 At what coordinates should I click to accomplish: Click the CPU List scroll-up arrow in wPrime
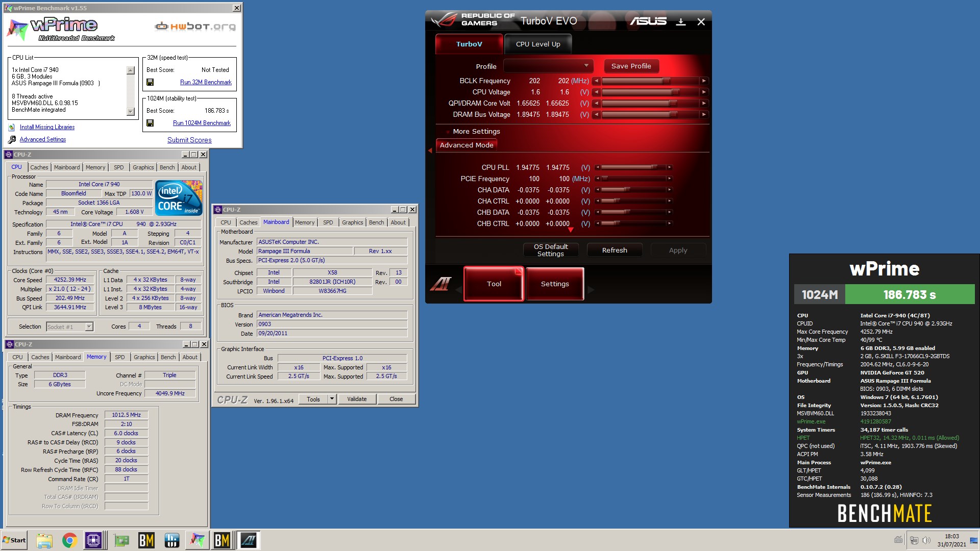[131, 70]
